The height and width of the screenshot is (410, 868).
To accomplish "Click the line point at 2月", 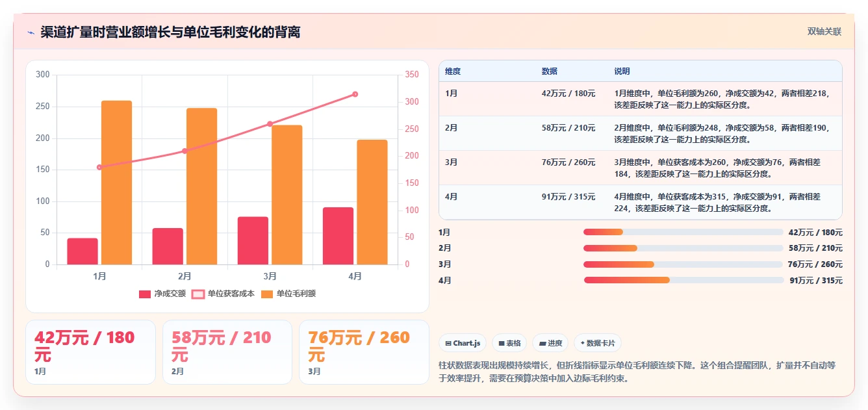I will (x=185, y=151).
